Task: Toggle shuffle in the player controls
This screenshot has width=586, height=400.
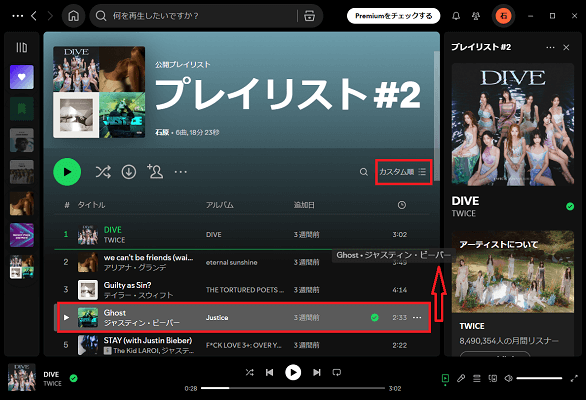Action: 249,372
